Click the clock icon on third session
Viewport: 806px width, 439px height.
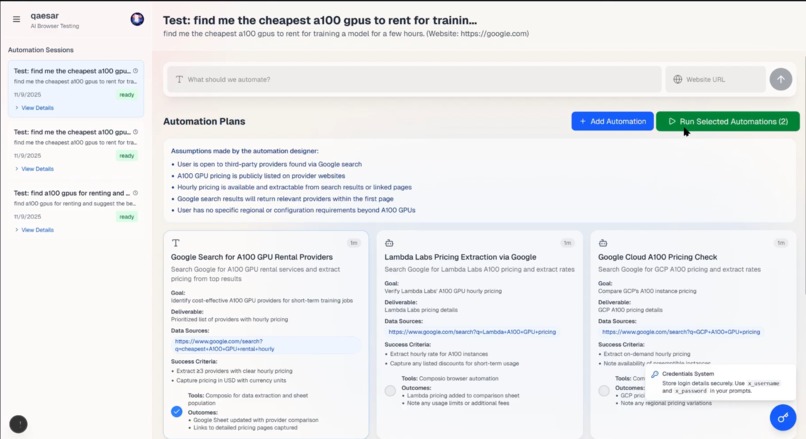coord(135,193)
